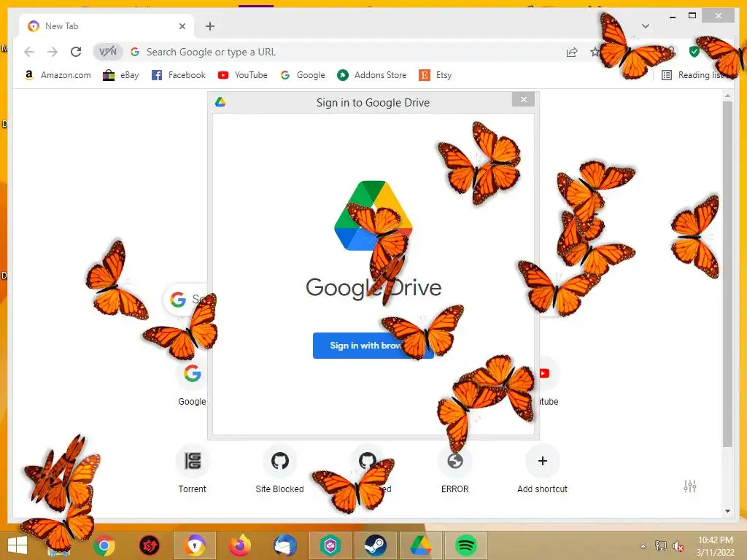Show hidden system tray icons
The height and width of the screenshot is (560, 747).
pos(643,546)
